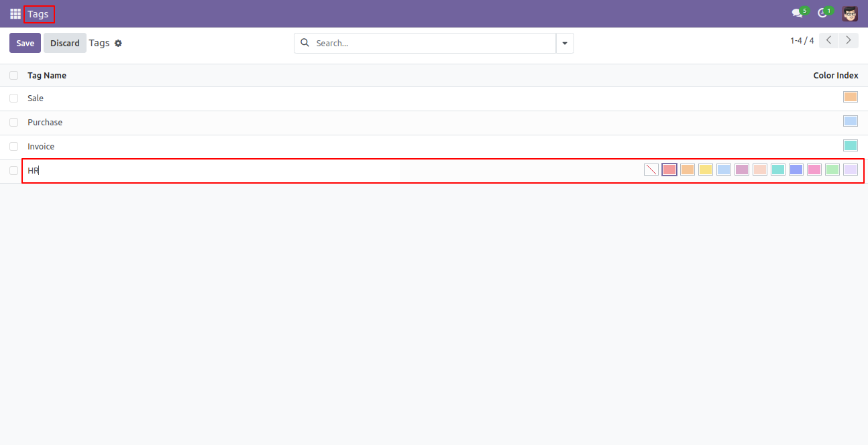Select the pink swatch in HR row
Screen dimensions: 868x445
[x=814, y=170]
